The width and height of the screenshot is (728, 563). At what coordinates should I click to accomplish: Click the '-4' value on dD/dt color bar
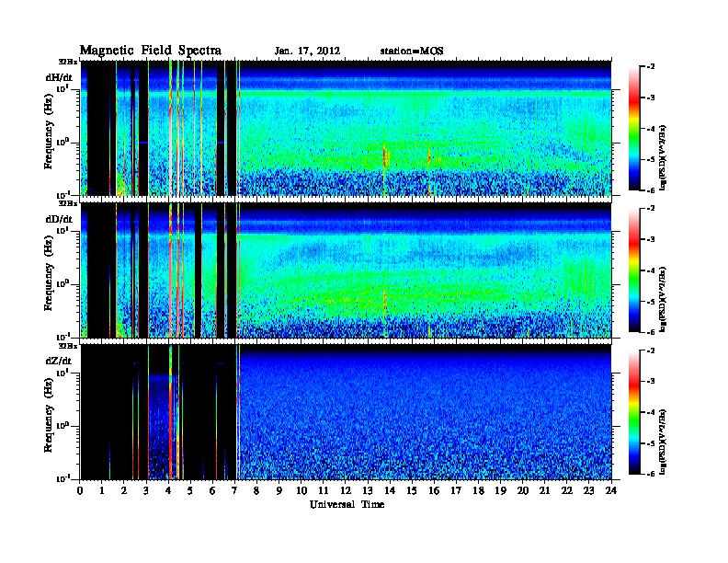point(650,270)
